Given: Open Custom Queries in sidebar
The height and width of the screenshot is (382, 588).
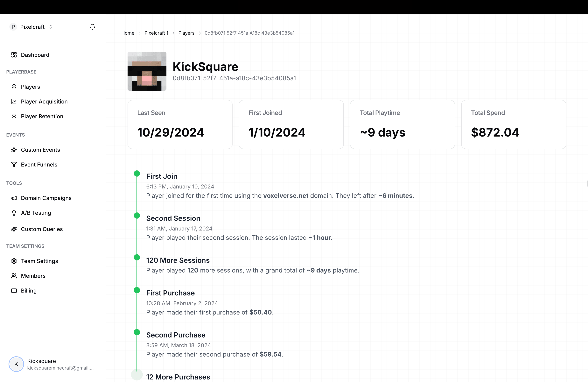Looking at the screenshot, I should (x=42, y=229).
